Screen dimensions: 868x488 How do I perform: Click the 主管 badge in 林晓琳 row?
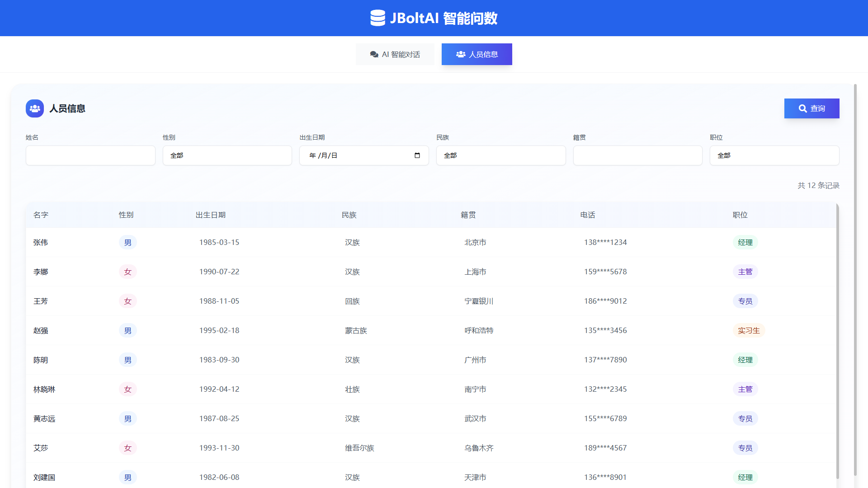click(745, 389)
